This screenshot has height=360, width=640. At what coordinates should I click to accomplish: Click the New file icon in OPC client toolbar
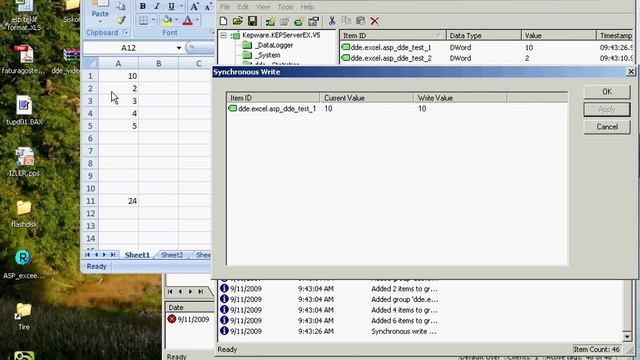pos(223,21)
